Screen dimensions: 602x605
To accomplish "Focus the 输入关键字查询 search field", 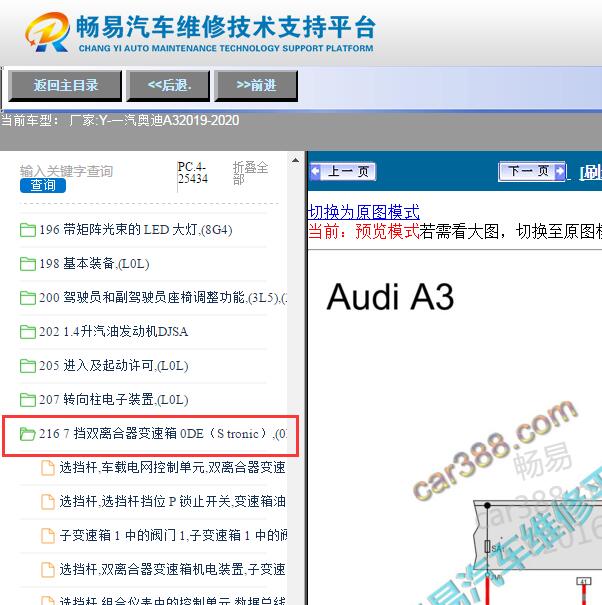I will pos(66,171).
